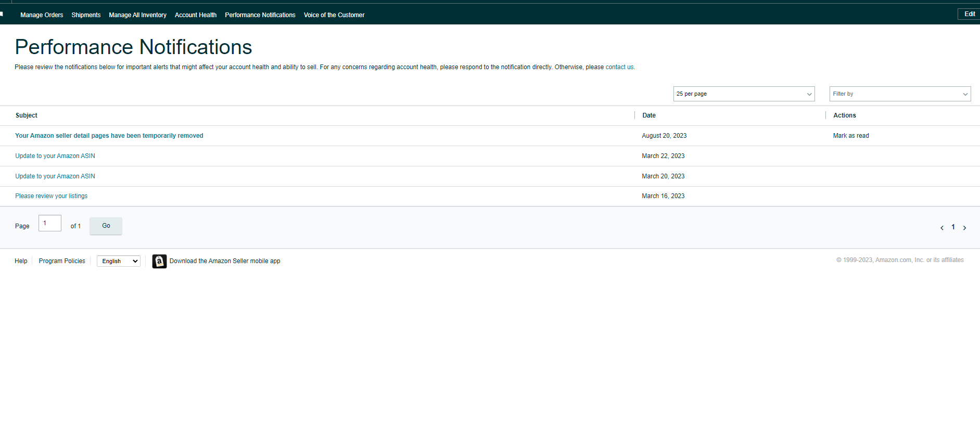Open the English language selector

pos(119,261)
